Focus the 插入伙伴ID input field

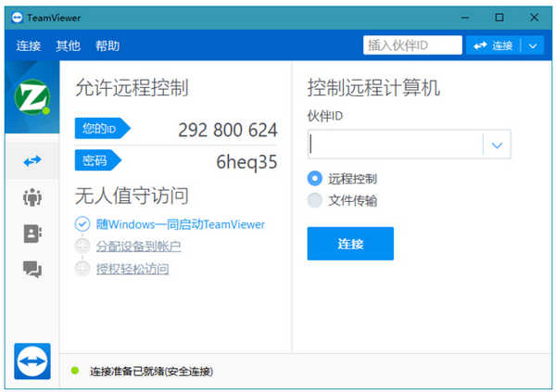tap(412, 45)
